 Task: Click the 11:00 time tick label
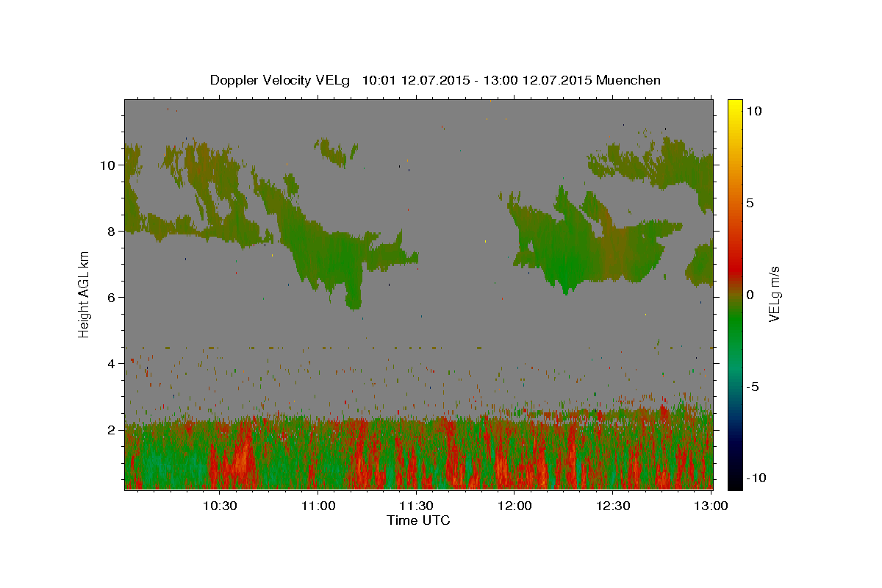(x=318, y=506)
